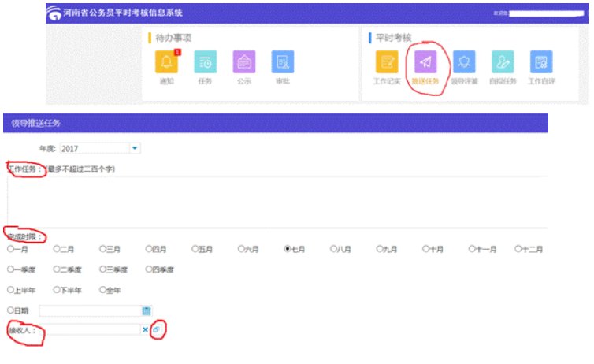
Task: Select the 二月 radio button
Action: pos(57,249)
